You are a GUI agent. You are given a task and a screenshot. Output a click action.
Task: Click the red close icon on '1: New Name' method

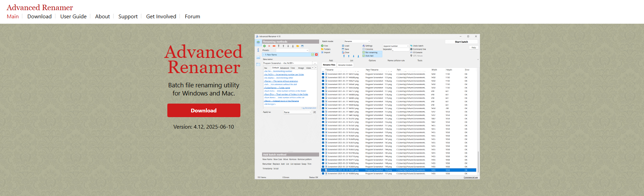(316, 55)
